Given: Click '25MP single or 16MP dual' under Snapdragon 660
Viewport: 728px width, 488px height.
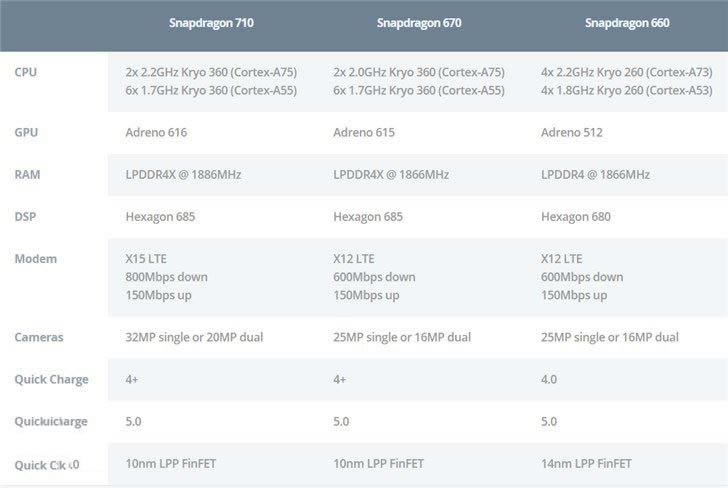Looking at the screenshot, I should click(x=610, y=337).
